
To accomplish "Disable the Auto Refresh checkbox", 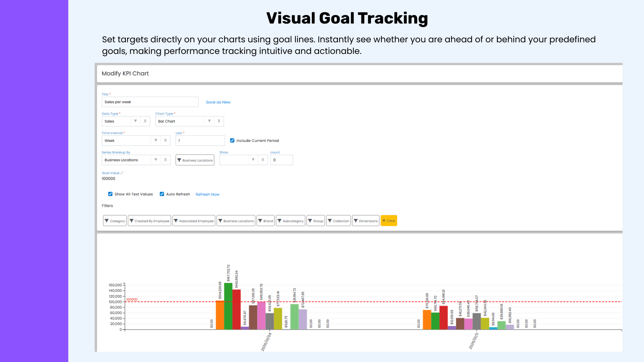I will [162, 194].
